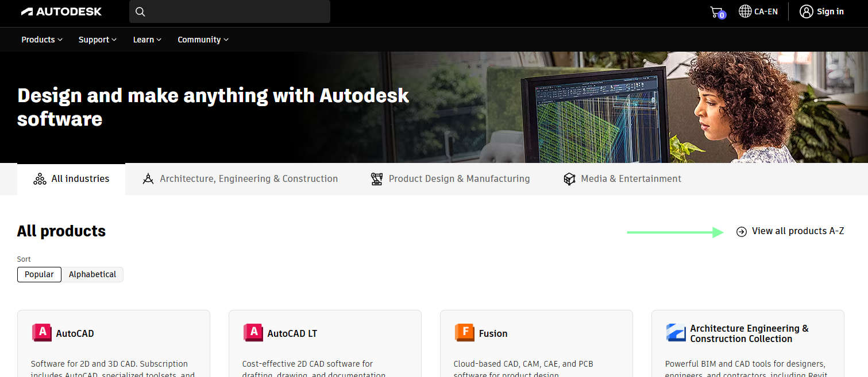Expand the Support dropdown menu

pos(98,40)
